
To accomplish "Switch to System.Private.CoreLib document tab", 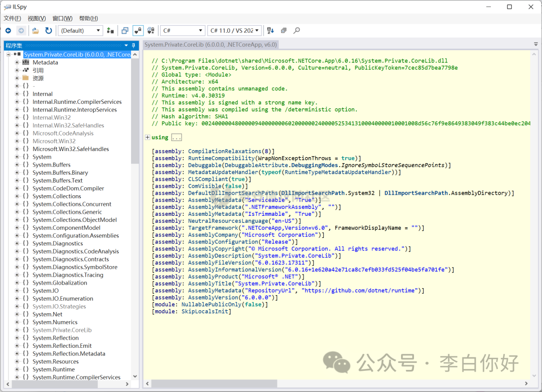I will [211, 45].
